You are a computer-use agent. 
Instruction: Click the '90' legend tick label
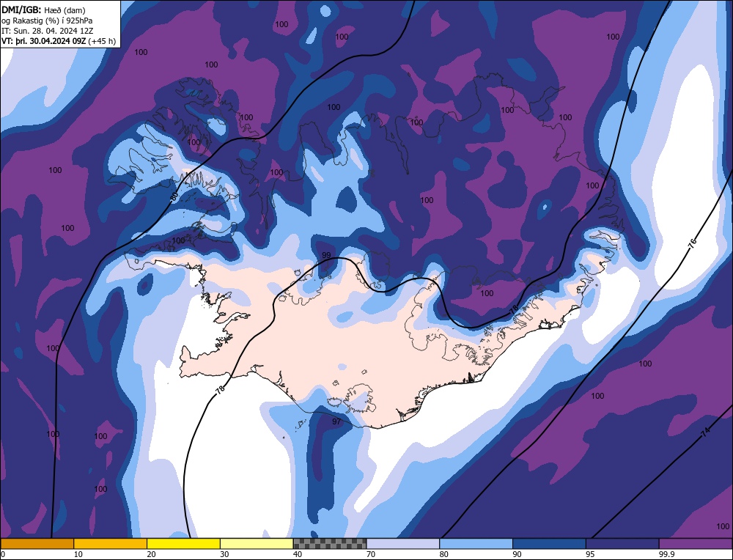coord(517,554)
